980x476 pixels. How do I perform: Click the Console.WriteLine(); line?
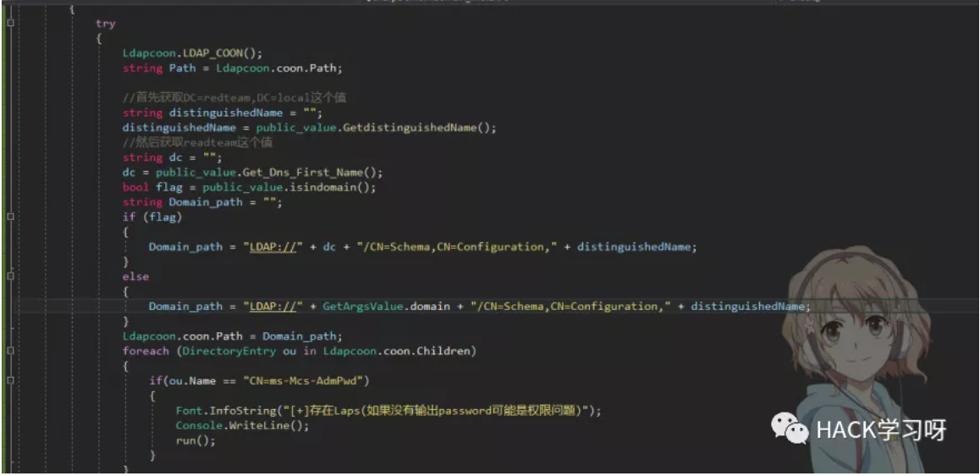243,425
